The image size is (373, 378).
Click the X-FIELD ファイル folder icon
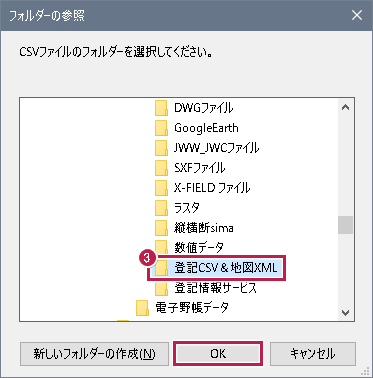161,188
